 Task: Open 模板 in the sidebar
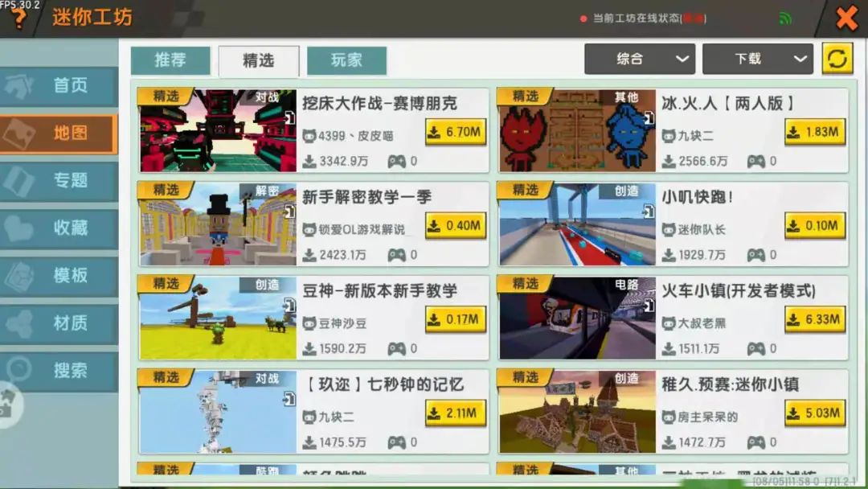(59, 275)
